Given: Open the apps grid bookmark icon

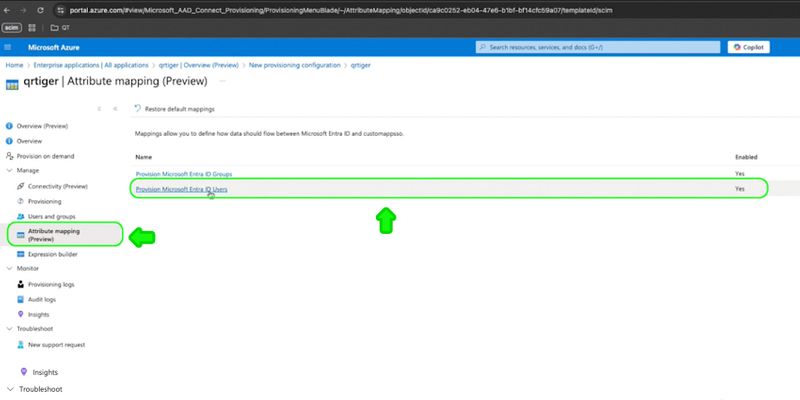Looking at the screenshot, I should click(32, 28).
